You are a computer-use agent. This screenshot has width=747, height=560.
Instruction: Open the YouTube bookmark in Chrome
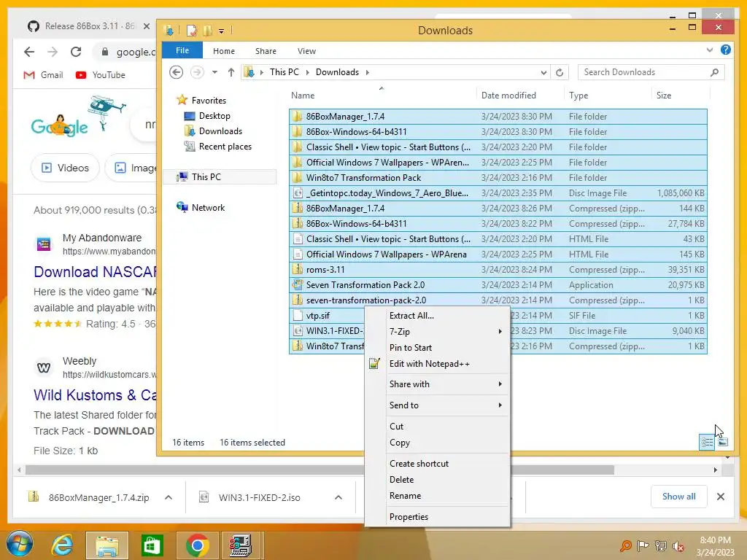[x=101, y=75]
